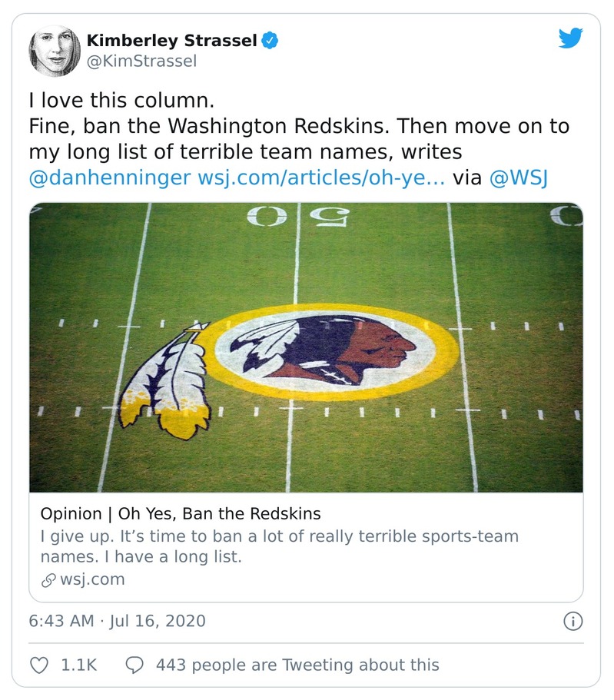Like the tweet with the heart icon
614x700 pixels.
click(x=39, y=665)
